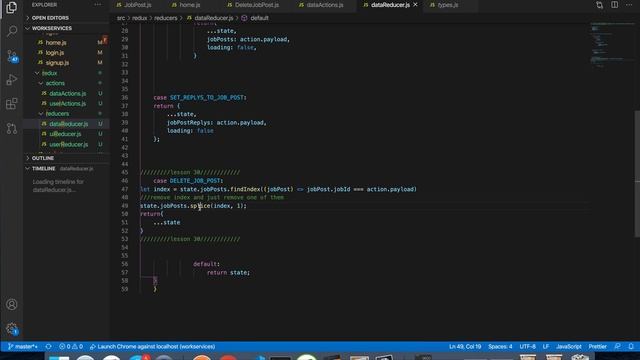
Task: Open the pull request icon in activity bar
Action: click(x=11, y=128)
